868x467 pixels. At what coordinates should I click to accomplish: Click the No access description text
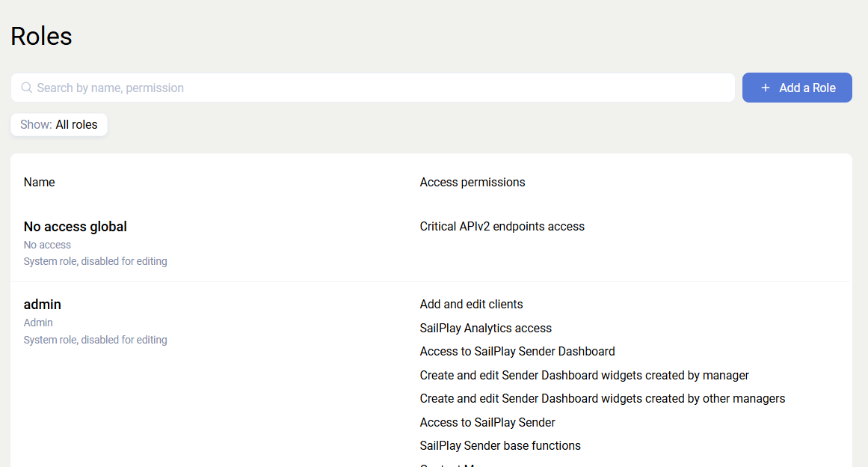pyautogui.click(x=47, y=245)
